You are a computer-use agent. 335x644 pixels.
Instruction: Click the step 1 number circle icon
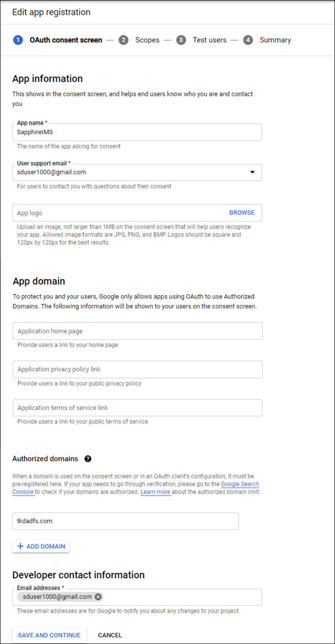[18, 40]
